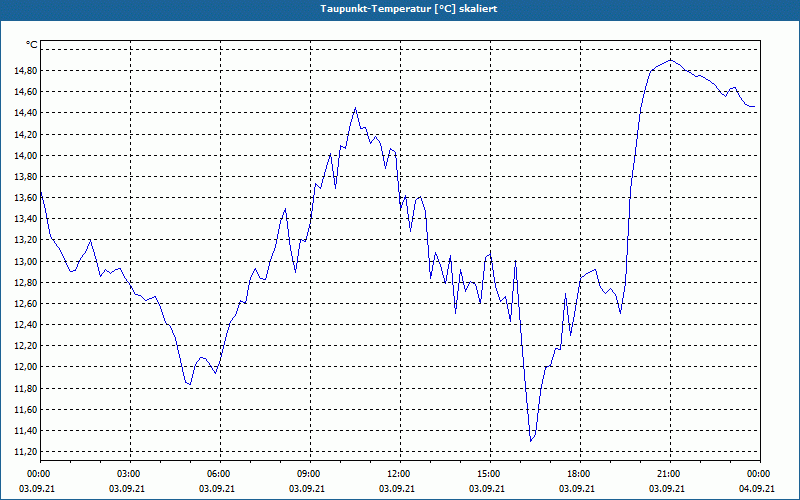Click the '21:00' x-axis time label
The image size is (800, 500).
click(670, 473)
